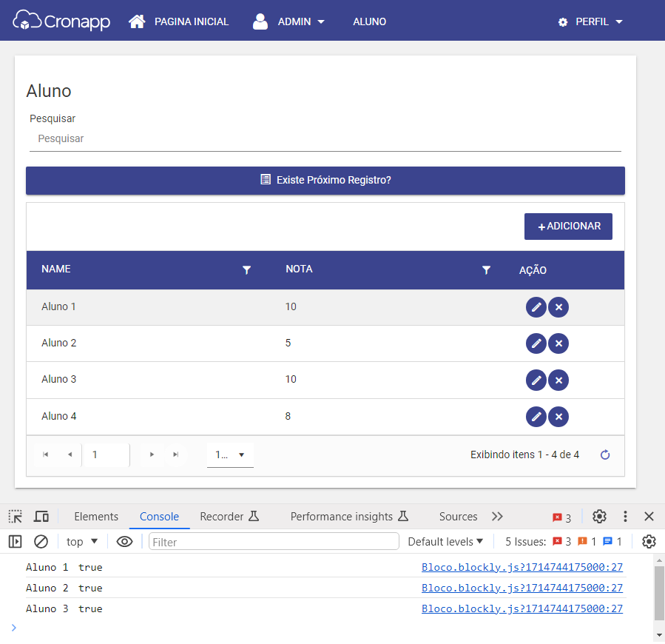This screenshot has width=665, height=644.
Task: Click the console scrollbar down arrow
Action: (659, 636)
